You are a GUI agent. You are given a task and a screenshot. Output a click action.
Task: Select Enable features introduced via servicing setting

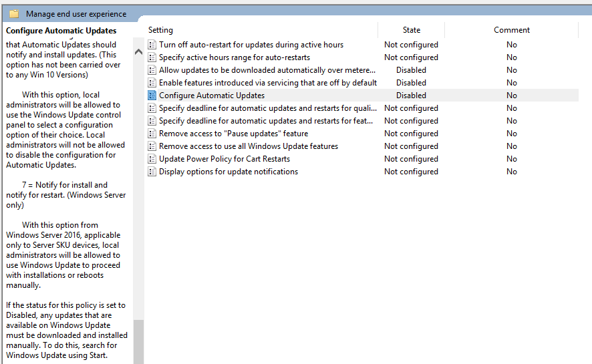(x=268, y=83)
